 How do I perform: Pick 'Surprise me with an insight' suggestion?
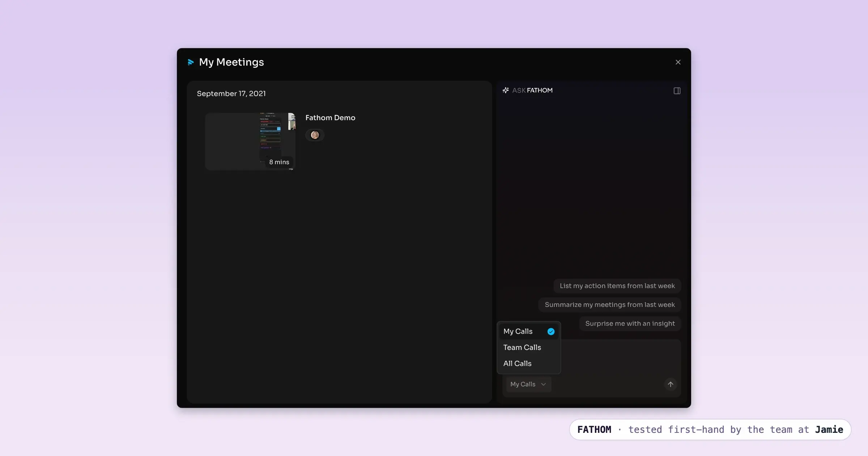630,324
